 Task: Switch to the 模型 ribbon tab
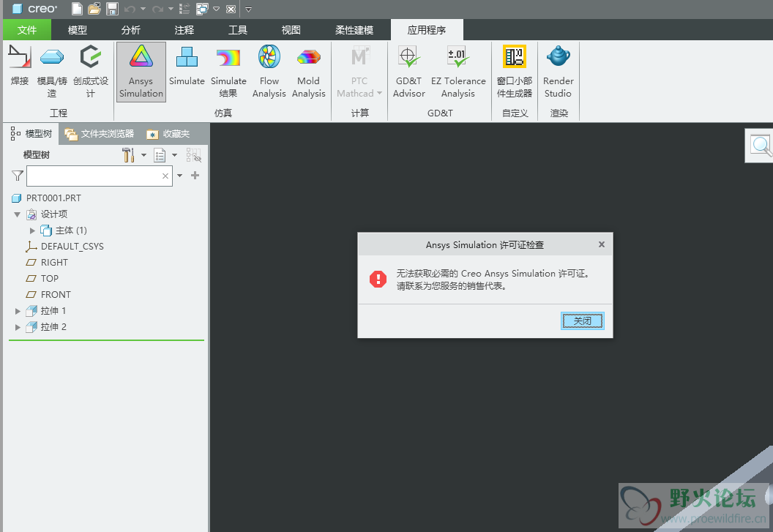pyautogui.click(x=78, y=30)
